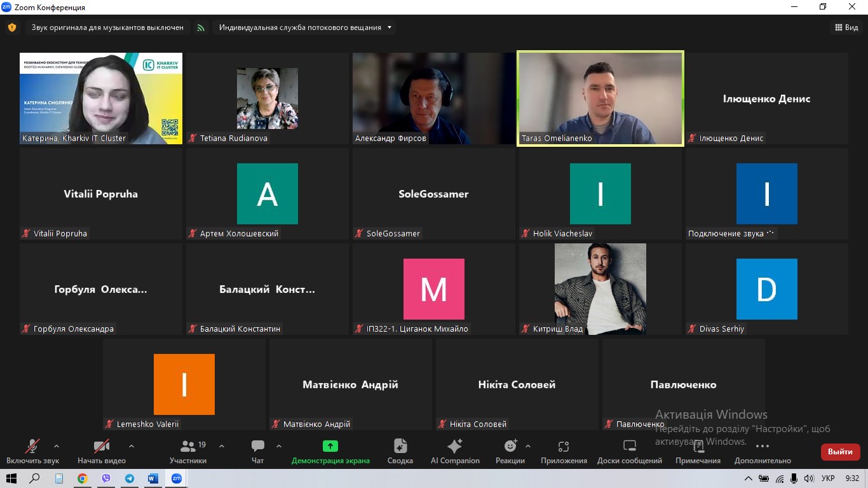The image size is (868, 488).
Task: Click Vitalii Popruha muted microphone icon
Action: (26, 233)
